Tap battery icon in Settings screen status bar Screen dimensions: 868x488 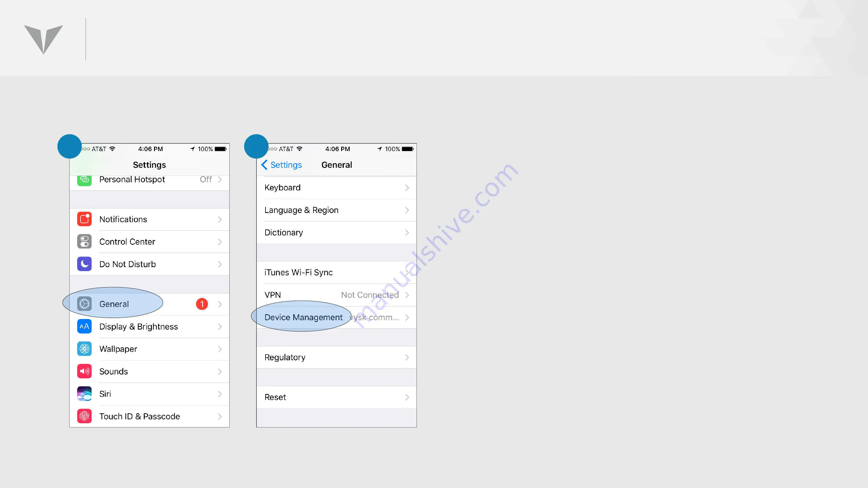point(221,149)
